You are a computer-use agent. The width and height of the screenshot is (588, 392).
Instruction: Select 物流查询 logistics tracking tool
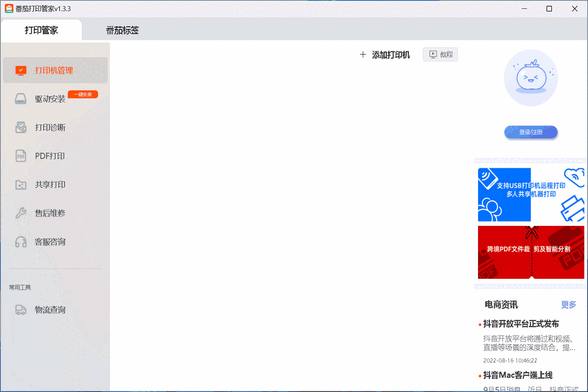pyautogui.click(x=49, y=309)
